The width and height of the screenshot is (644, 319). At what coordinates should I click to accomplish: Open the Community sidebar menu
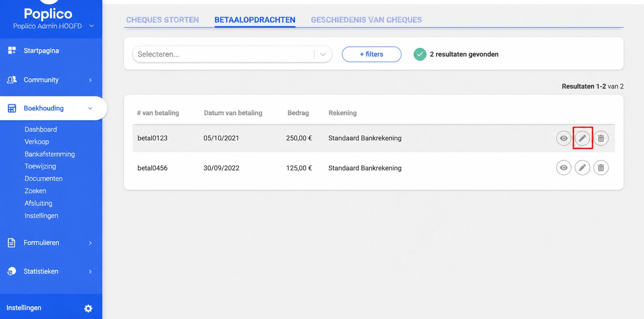click(41, 80)
